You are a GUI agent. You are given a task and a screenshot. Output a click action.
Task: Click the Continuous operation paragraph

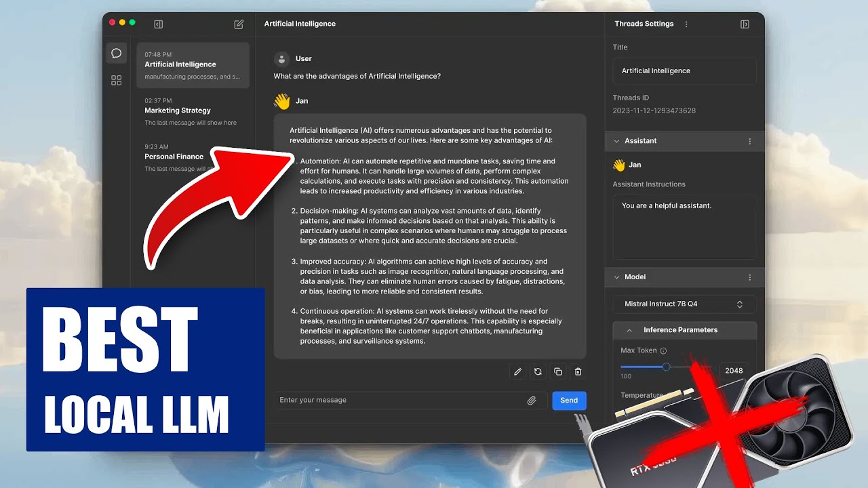(x=430, y=326)
